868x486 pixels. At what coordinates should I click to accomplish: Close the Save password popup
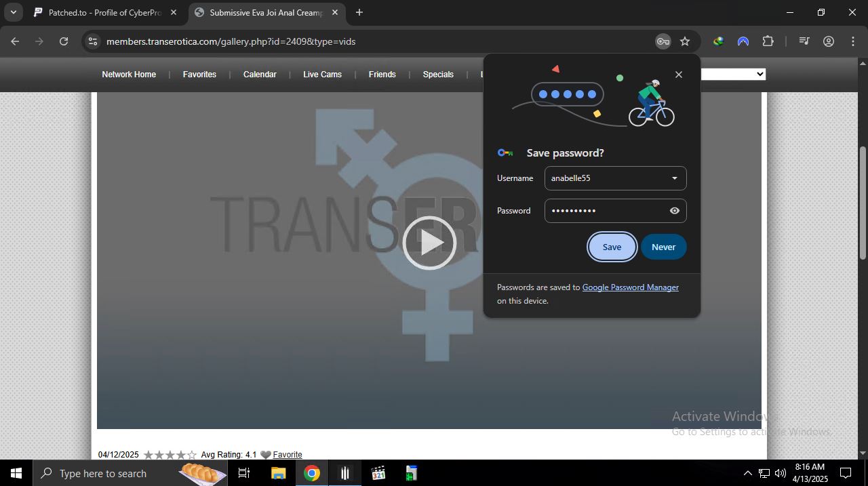pos(679,75)
